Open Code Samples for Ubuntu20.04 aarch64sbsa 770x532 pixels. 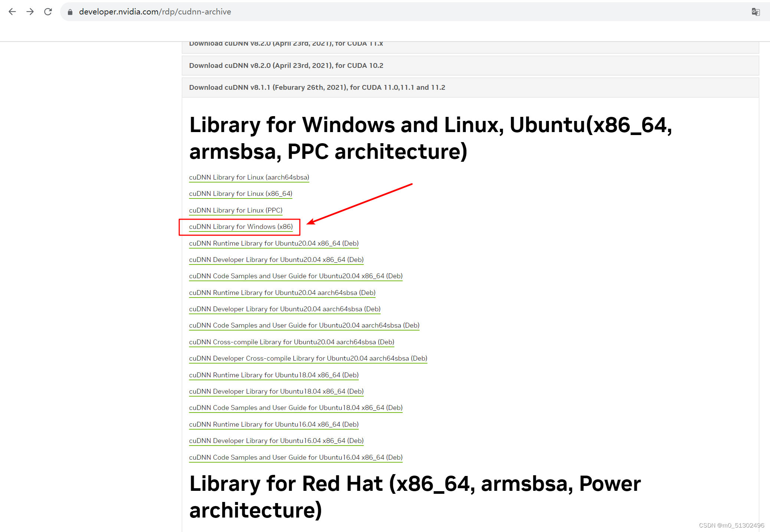304,325
